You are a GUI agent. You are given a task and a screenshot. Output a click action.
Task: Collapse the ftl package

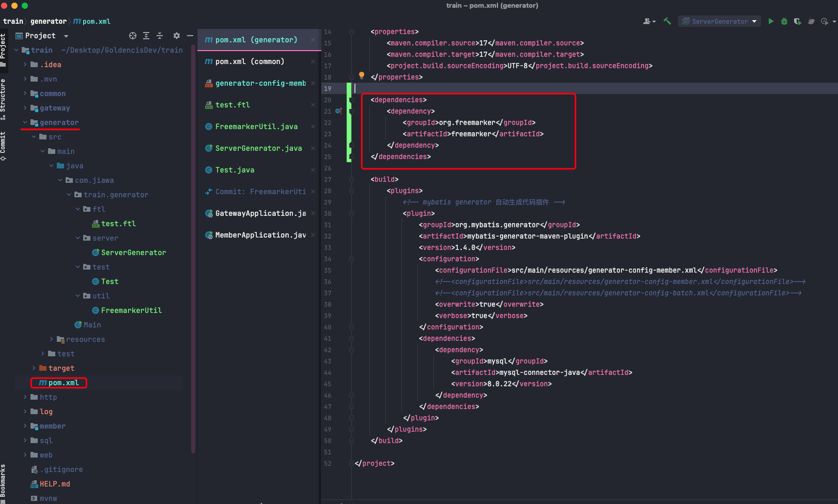click(77, 209)
